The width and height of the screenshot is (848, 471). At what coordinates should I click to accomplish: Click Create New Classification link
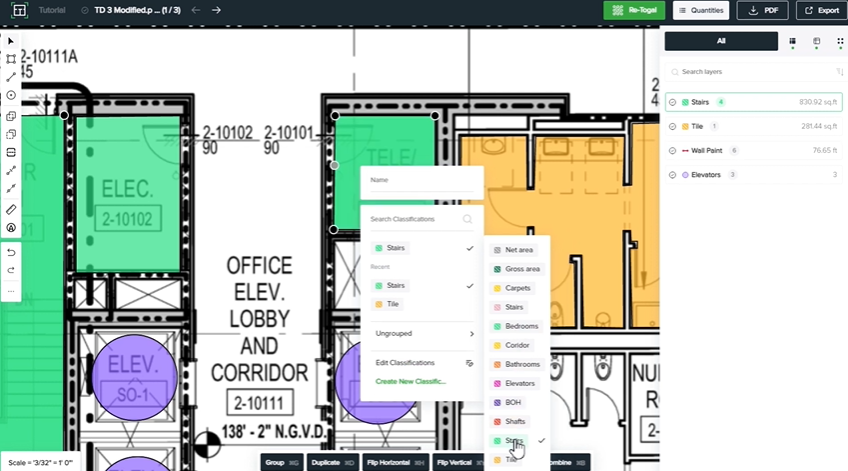[x=410, y=381]
